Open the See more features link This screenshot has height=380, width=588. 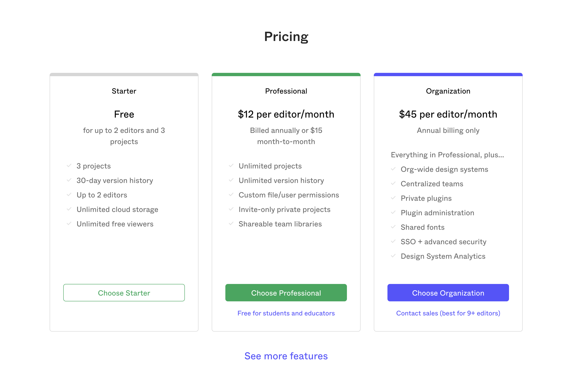click(286, 356)
